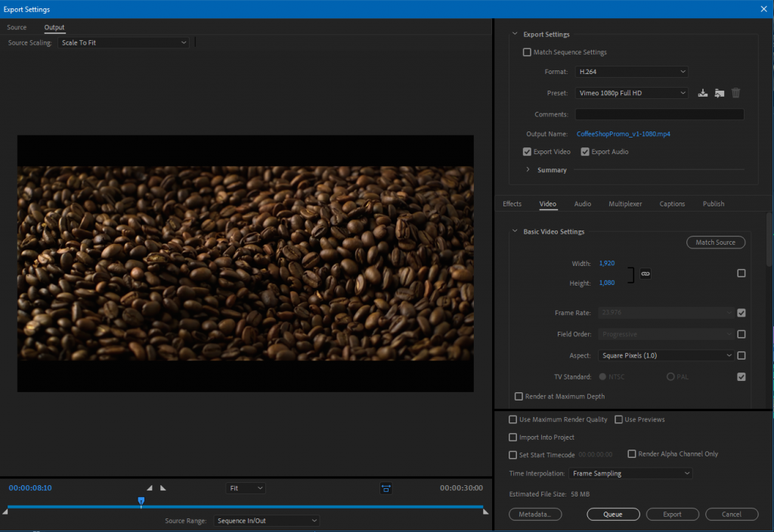
Task: Click the blue playhead on the timeline
Action: click(141, 501)
